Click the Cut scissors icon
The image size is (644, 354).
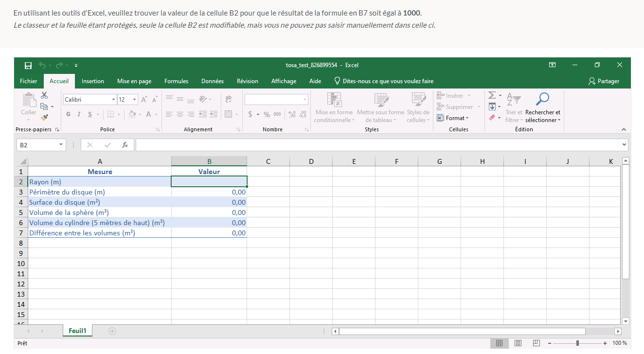44,96
